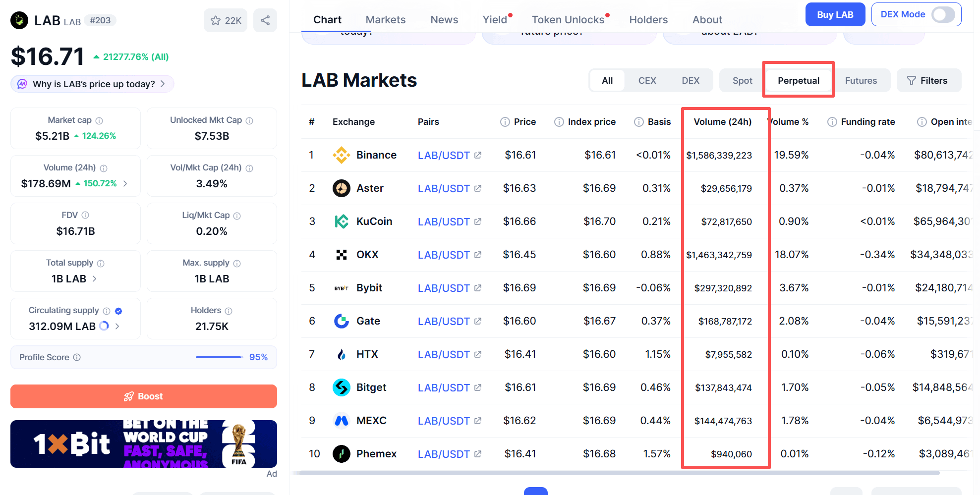This screenshot has width=980, height=495.
Task: Click the verified badge beside Circulating supply
Action: pyautogui.click(x=118, y=311)
